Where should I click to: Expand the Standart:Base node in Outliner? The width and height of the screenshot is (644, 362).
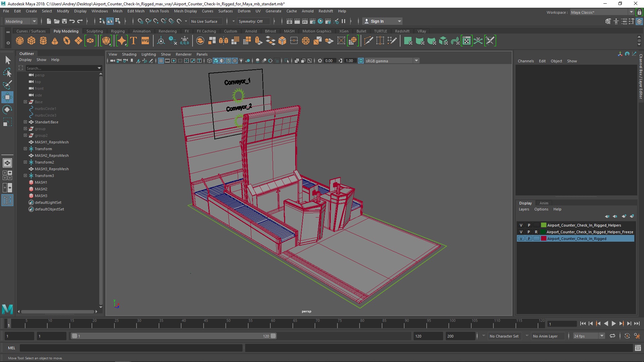tap(25, 122)
